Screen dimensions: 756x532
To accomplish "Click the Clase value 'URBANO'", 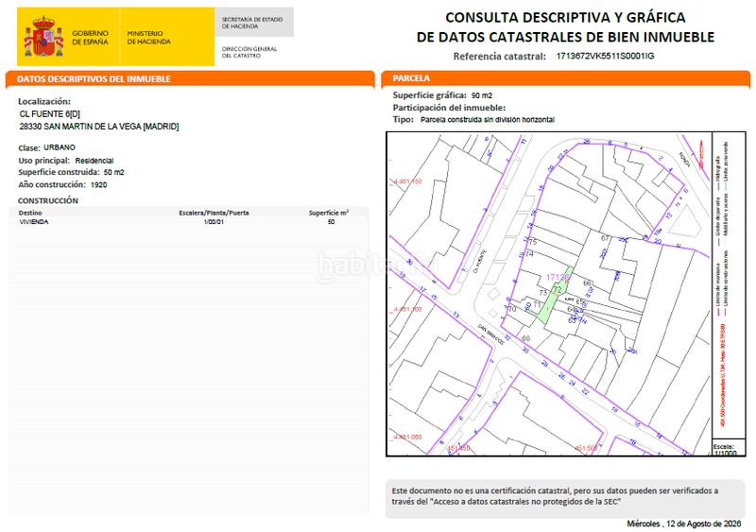I will pos(60,147).
